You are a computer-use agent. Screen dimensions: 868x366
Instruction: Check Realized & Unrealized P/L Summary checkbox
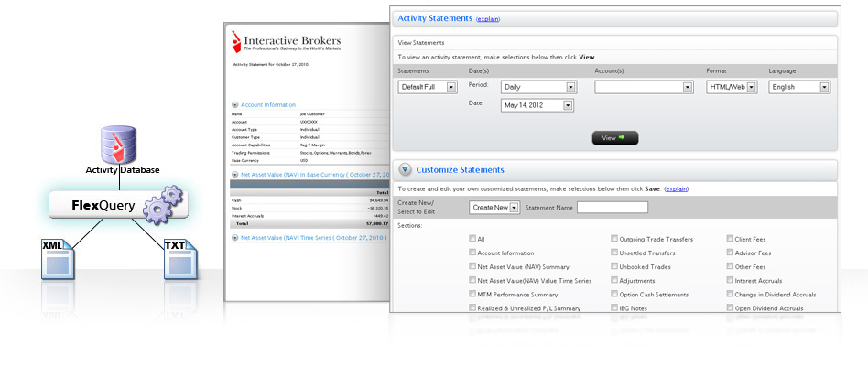pos(472,308)
